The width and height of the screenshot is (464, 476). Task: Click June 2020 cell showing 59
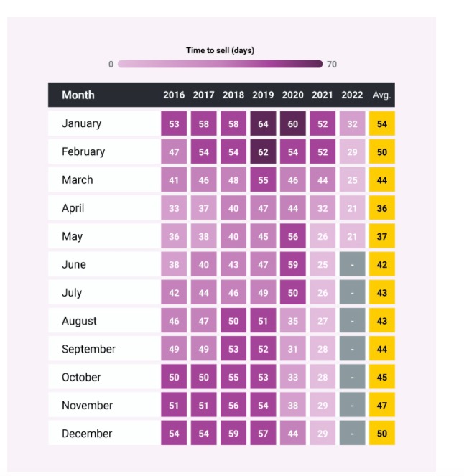(x=293, y=264)
